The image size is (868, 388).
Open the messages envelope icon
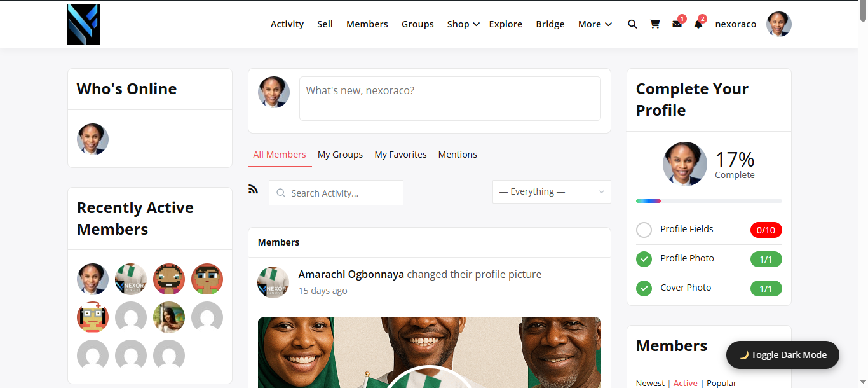[x=677, y=24]
